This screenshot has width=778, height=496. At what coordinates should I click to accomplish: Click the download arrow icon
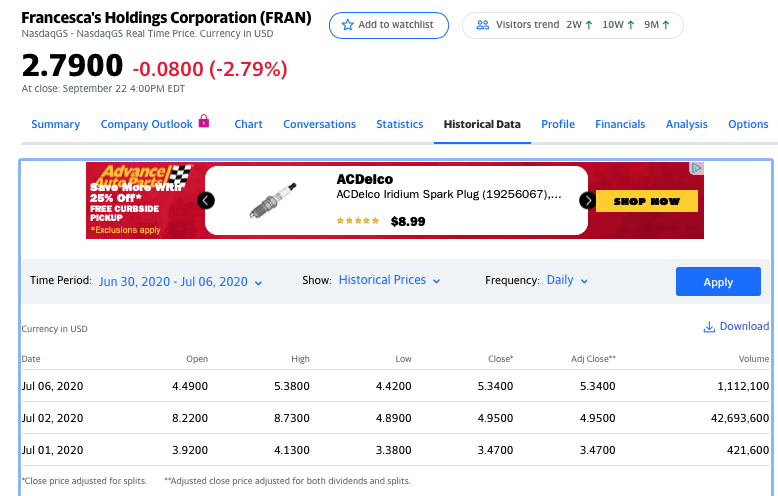709,327
